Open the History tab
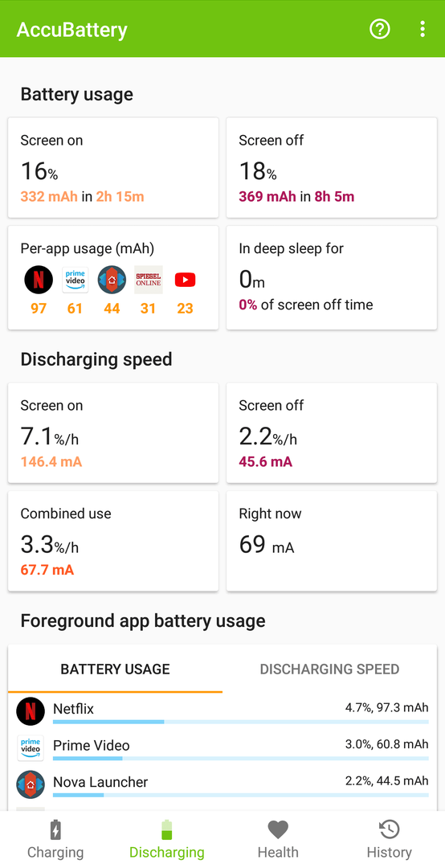The height and width of the screenshot is (868, 445). (389, 840)
